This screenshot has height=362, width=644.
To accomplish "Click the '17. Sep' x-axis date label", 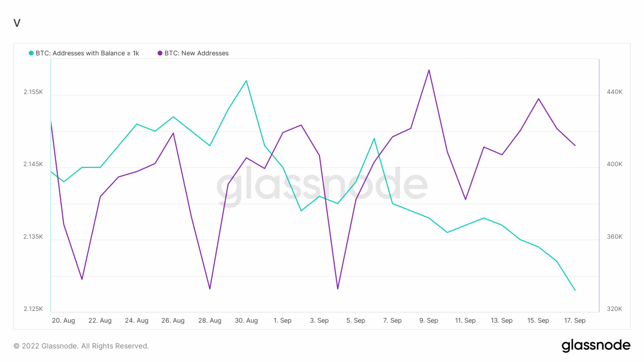I will click(574, 321).
